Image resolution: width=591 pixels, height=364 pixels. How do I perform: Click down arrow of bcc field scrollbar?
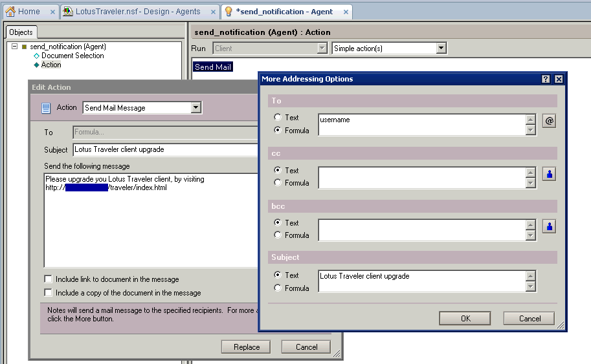(530, 235)
